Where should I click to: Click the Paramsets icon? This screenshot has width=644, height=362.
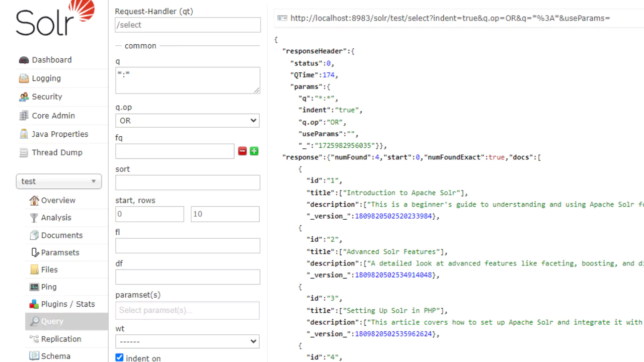point(34,252)
